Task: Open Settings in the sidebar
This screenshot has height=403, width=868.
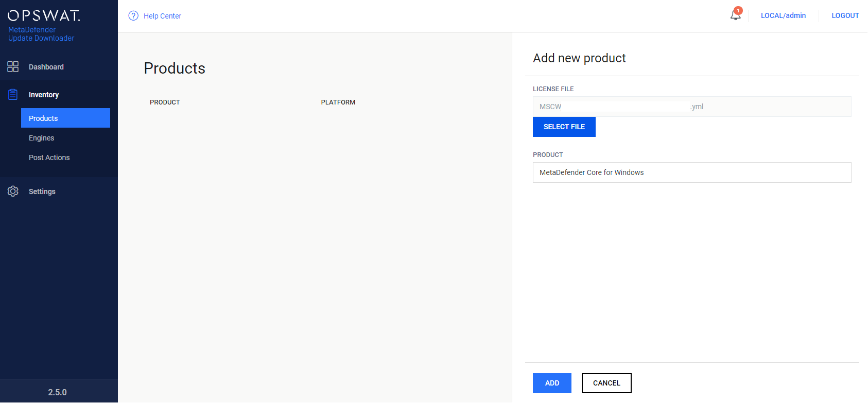Action: [x=42, y=191]
